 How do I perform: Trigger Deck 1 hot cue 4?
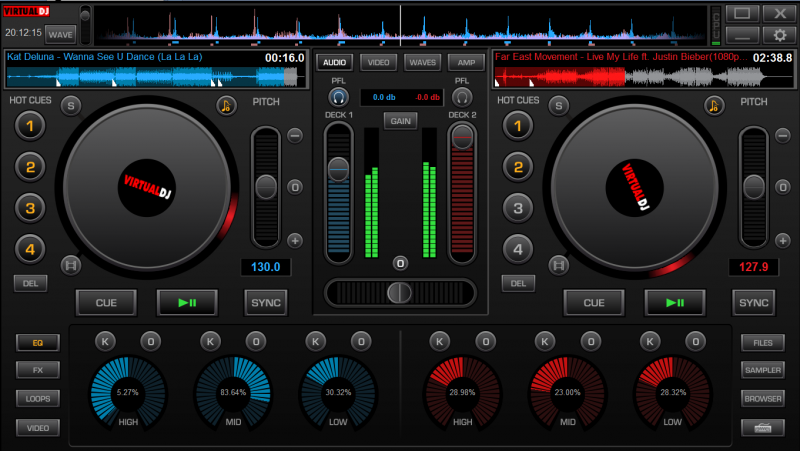pyautogui.click(x=30, y=249)
